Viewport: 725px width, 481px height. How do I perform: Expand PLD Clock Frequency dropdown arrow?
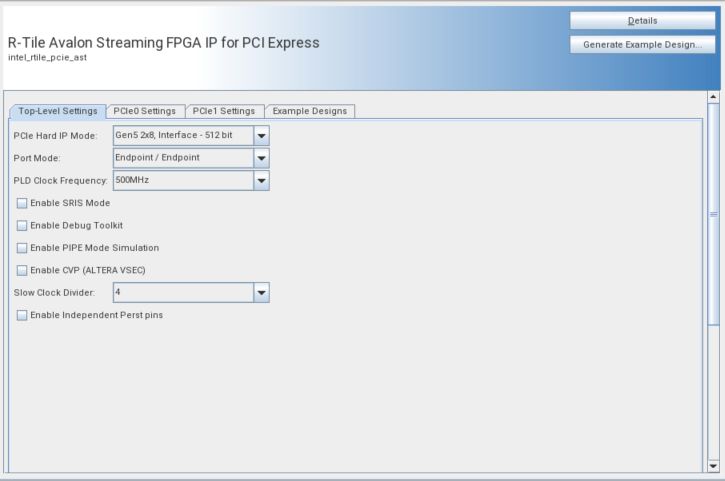[x=261, y=180]
